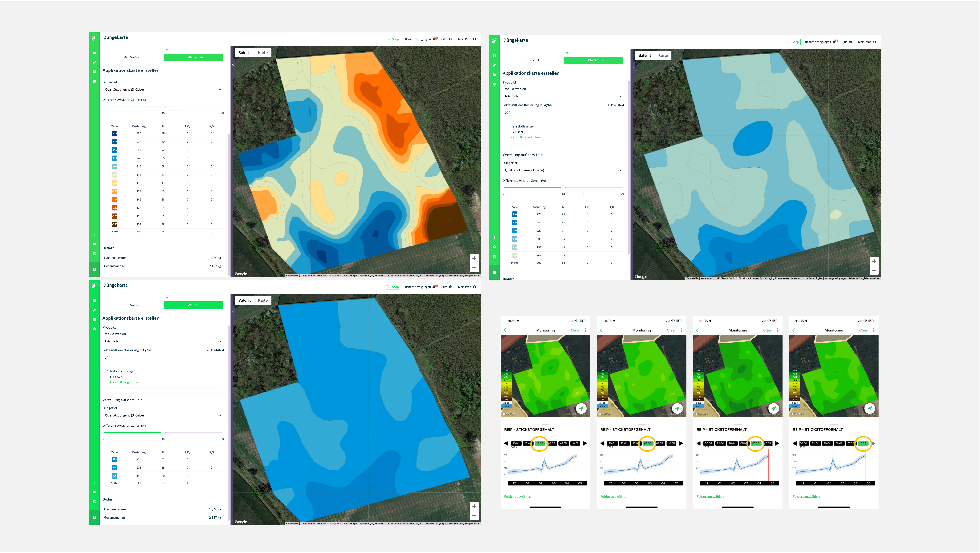Open NAC 27 N product dropdown in three-zone window
Image resolution: width=980 pixels, height=553 pixels.
pyautogui.click(x=163, y=341)
